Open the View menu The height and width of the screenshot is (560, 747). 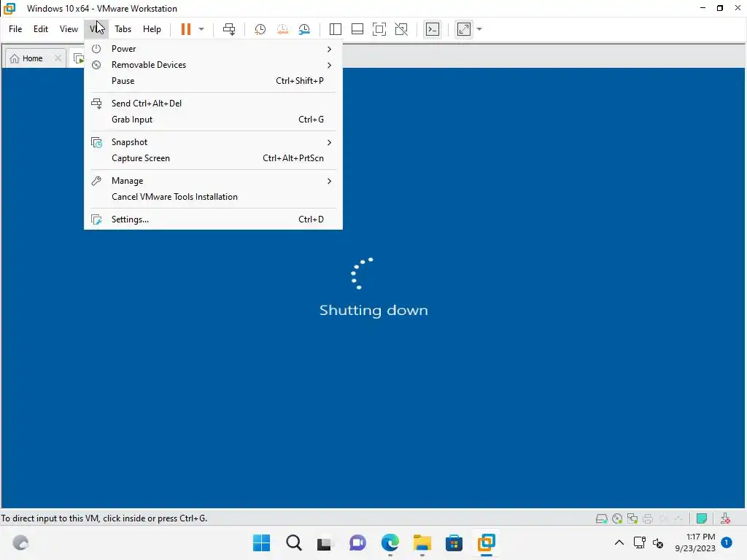69,29
